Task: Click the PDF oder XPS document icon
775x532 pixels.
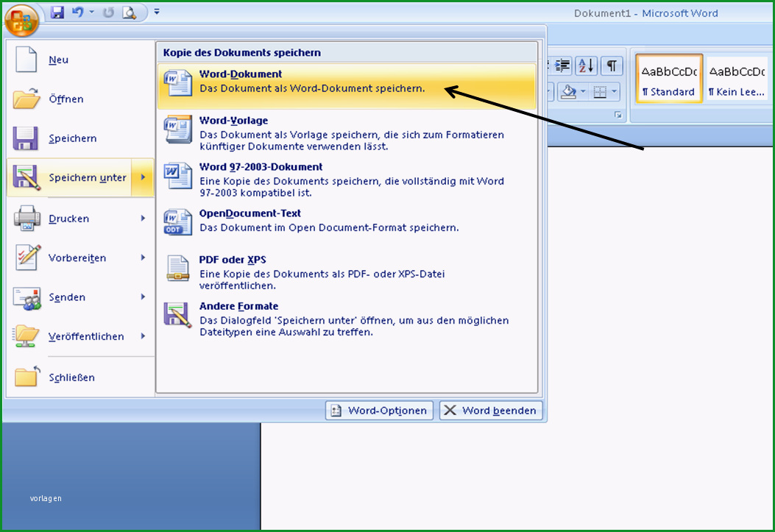Action: click(178, 269)
